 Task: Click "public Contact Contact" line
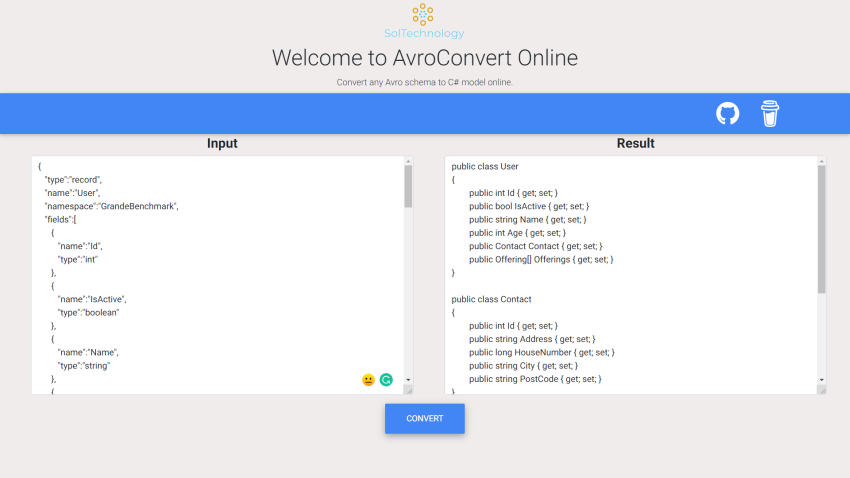[x=536, y=246]
